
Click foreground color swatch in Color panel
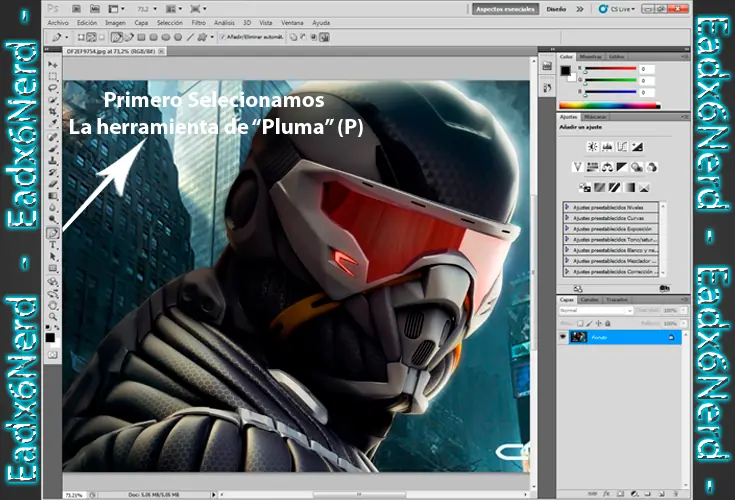[x=565, y=71]
